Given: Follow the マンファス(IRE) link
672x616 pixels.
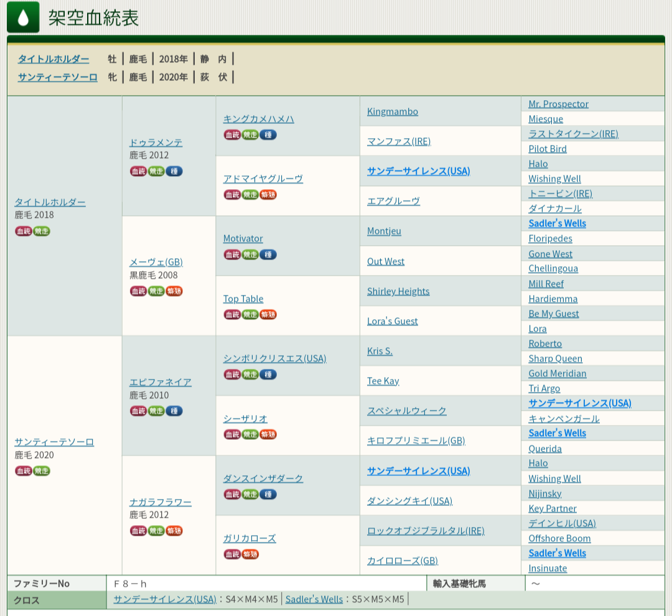Looking at the screenshot, I should tap(399, 141).
